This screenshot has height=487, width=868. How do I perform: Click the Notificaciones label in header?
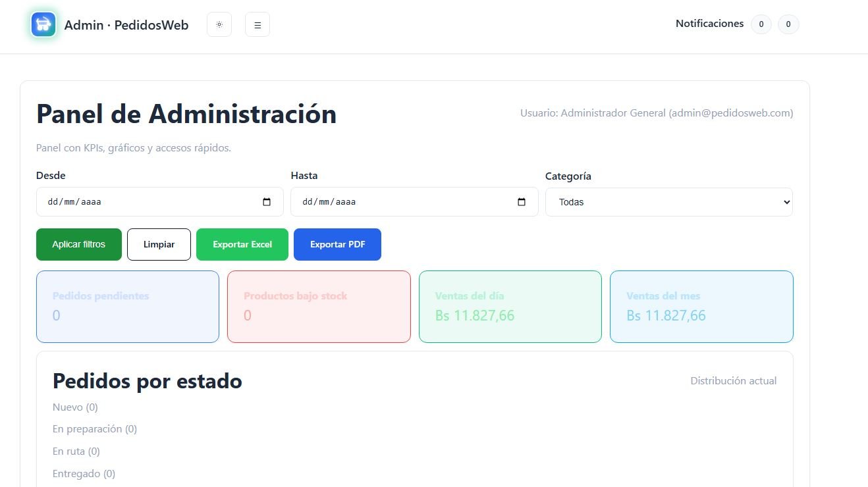coord(709,24)
